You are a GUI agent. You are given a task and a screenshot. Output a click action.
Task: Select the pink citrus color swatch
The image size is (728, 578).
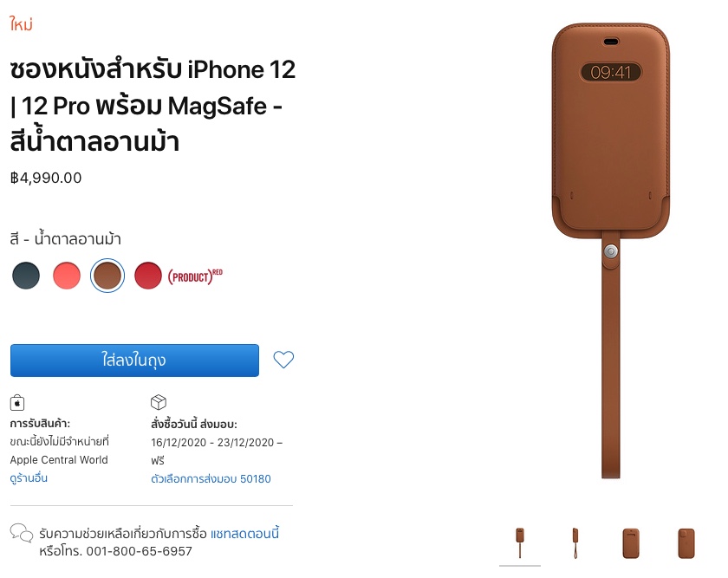pos(67,276)
